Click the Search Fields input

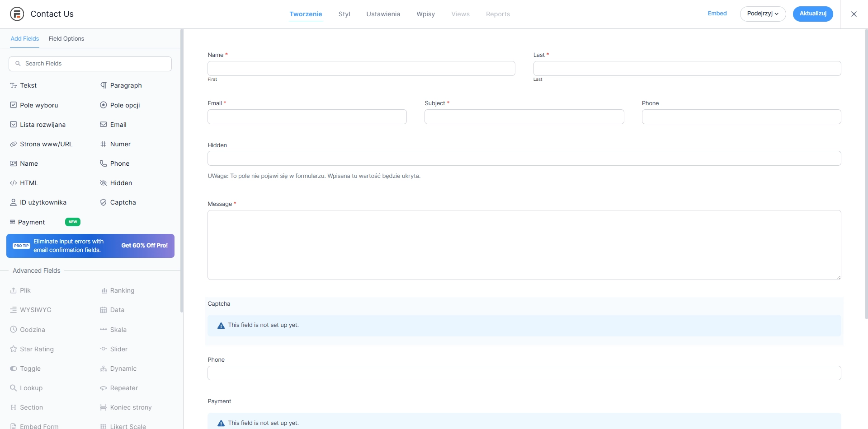tap(90, 64)
